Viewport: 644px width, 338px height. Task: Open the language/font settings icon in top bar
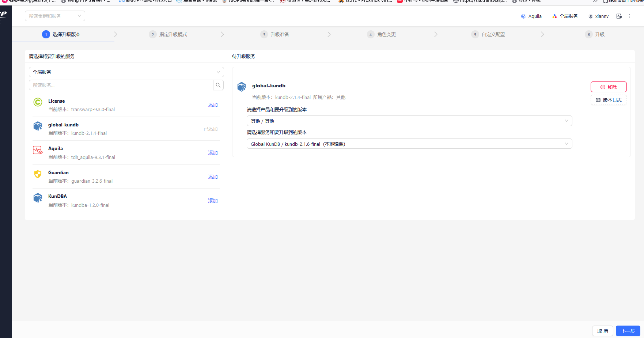click(619, 16)
